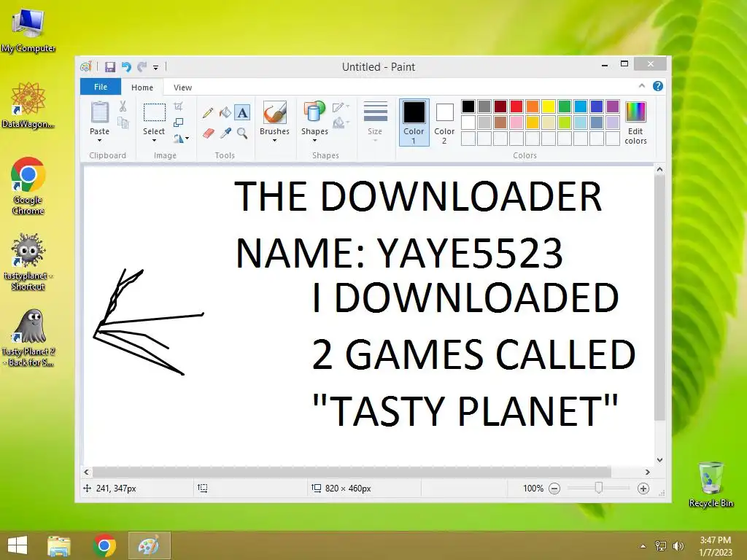Image resolution: width=747 pixels, height=560 pixels.
Task: Select the Fill with color bucket tool
Action: click(x=225, y=113)
